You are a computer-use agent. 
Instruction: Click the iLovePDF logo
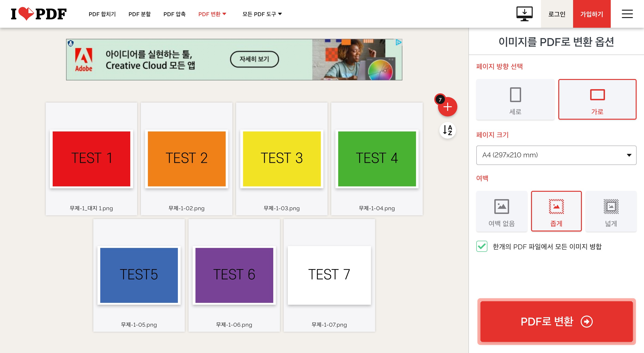(x=39, y=14)
